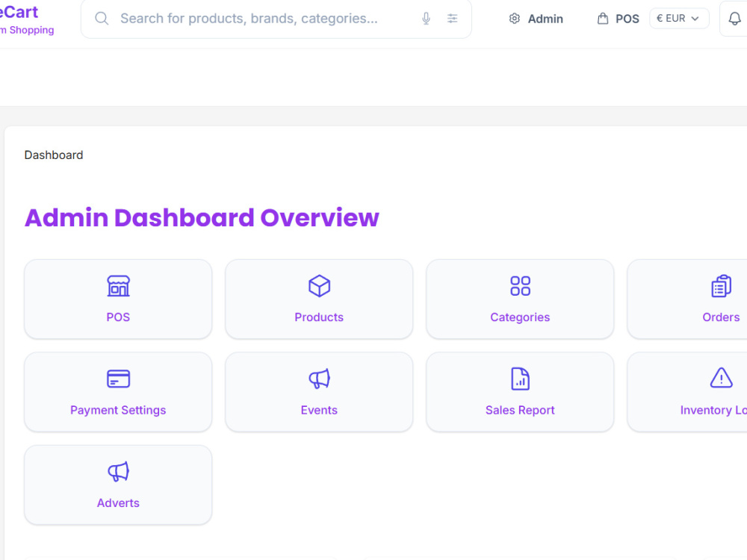Click the megaphone icon on Adverts card
The height and width of the screenshot is (560, 747).
click(118, 472)
